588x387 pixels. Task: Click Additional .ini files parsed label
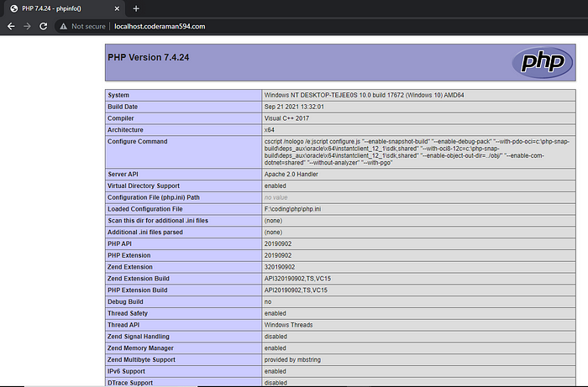(145, 233)
